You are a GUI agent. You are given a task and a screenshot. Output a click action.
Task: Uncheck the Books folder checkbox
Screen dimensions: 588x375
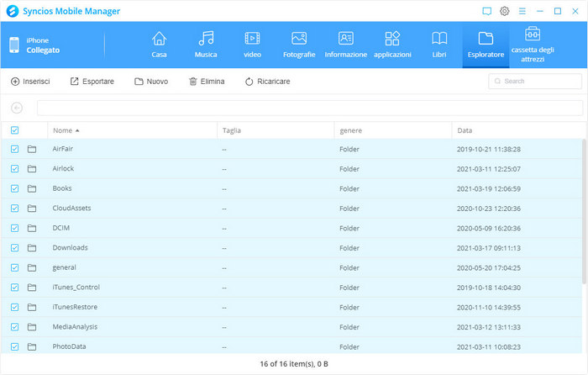pyautogui.click(x=14, y=188)
